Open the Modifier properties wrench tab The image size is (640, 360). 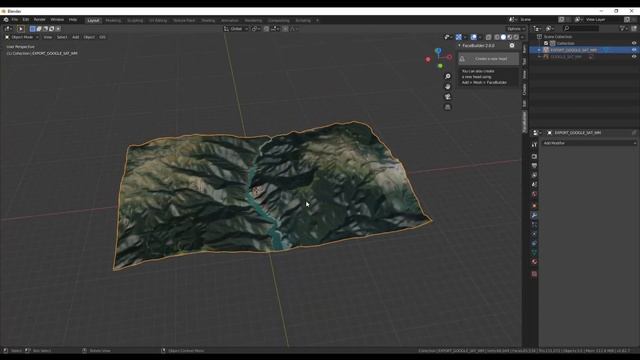coord(534,215)
